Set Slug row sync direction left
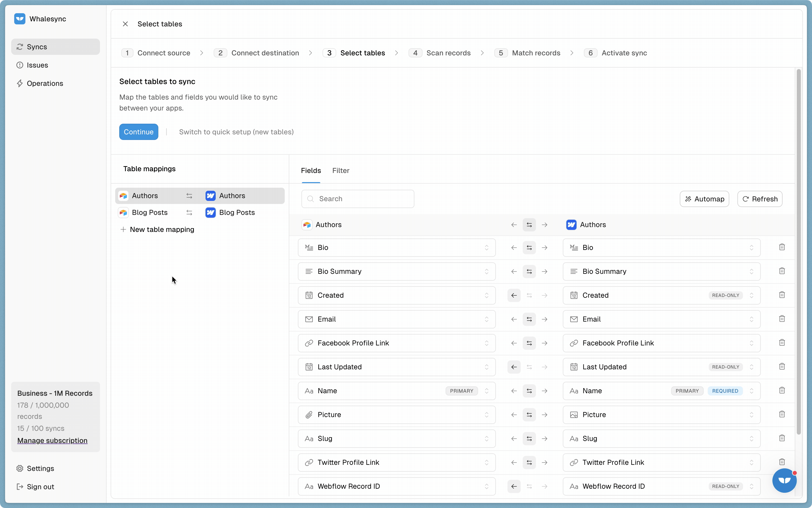Screen dimensions: 812x508 coord(514,438)
